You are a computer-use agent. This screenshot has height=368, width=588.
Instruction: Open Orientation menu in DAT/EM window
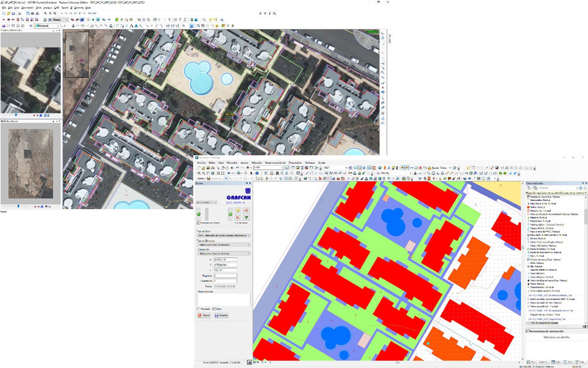[x=27, y=7]
